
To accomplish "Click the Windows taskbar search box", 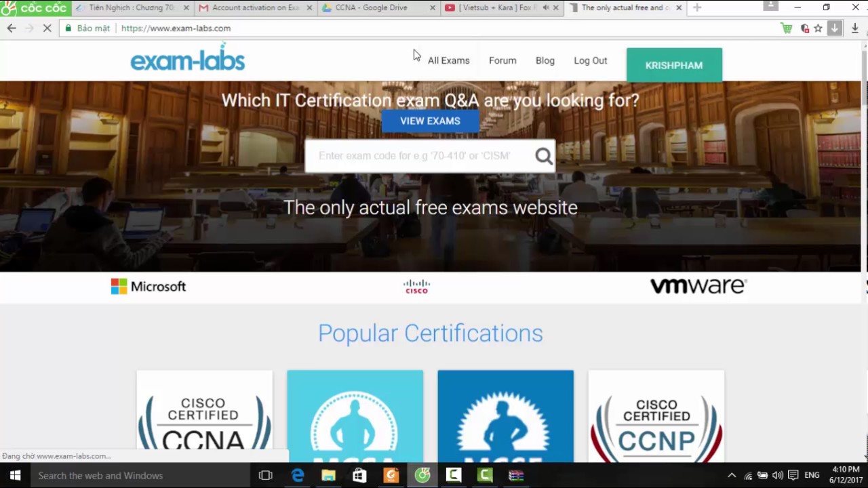I will [x=140, y=475].
